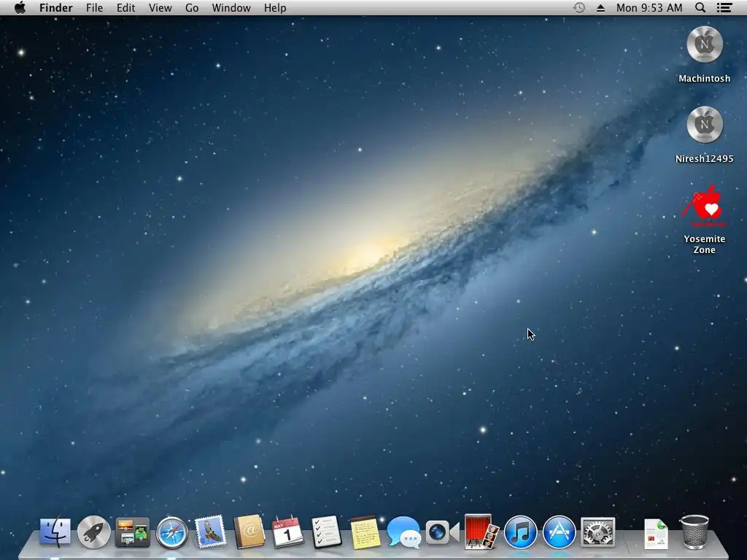747x560 pixels.
Task: Launch Messages speech bubble icon
Action: pyautogui.click(x=403, y=532)
